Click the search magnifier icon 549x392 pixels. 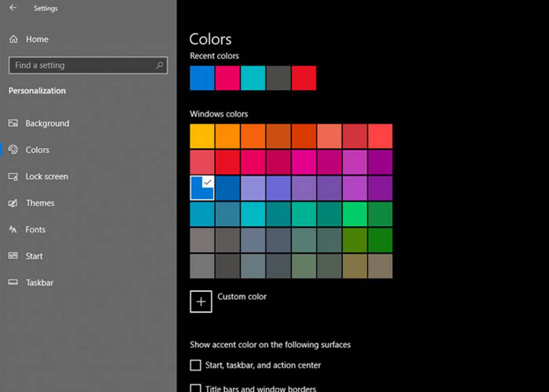(x=159, y=65)
